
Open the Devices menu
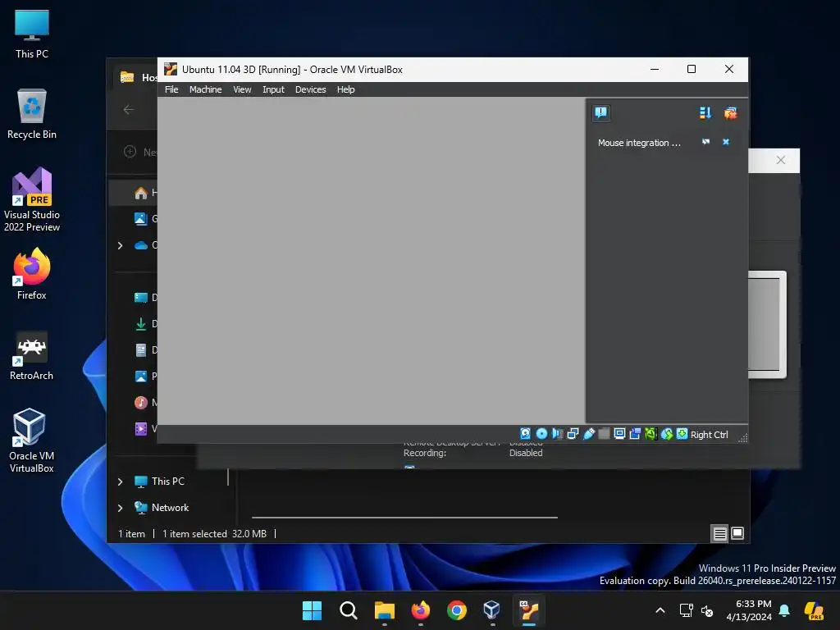click(x=310, y=89)
